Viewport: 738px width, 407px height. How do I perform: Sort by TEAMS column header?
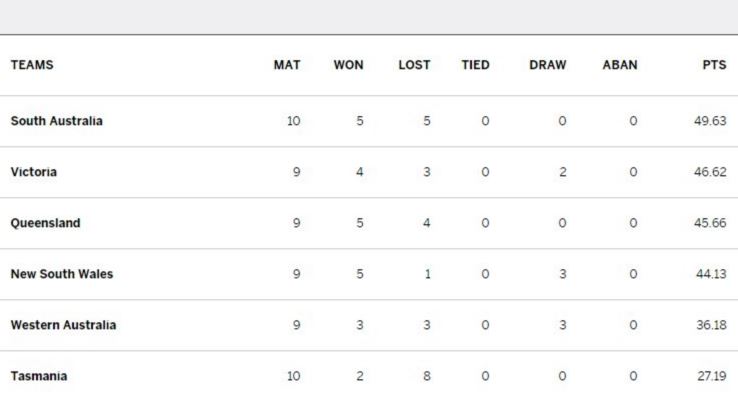(32, 65)
